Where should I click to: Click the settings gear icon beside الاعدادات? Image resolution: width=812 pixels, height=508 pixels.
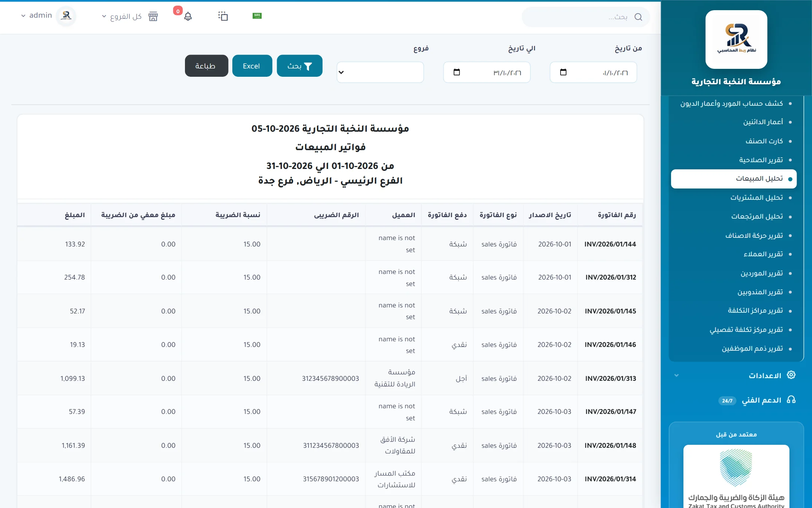tap(791, 375)
